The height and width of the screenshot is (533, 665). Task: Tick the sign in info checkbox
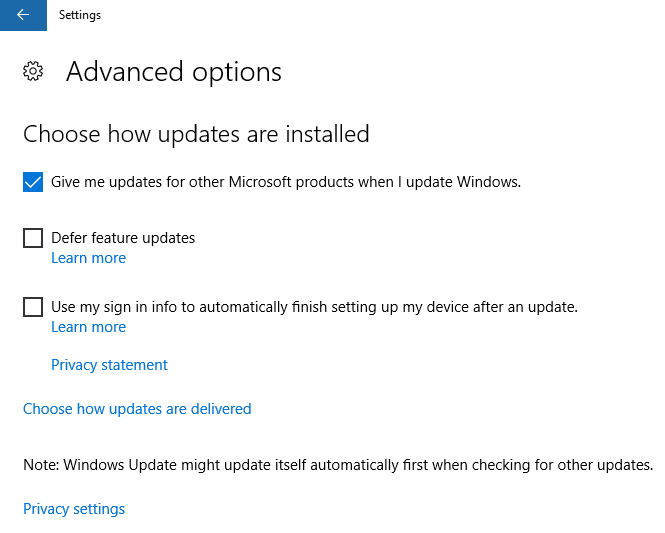coord(33,307)
